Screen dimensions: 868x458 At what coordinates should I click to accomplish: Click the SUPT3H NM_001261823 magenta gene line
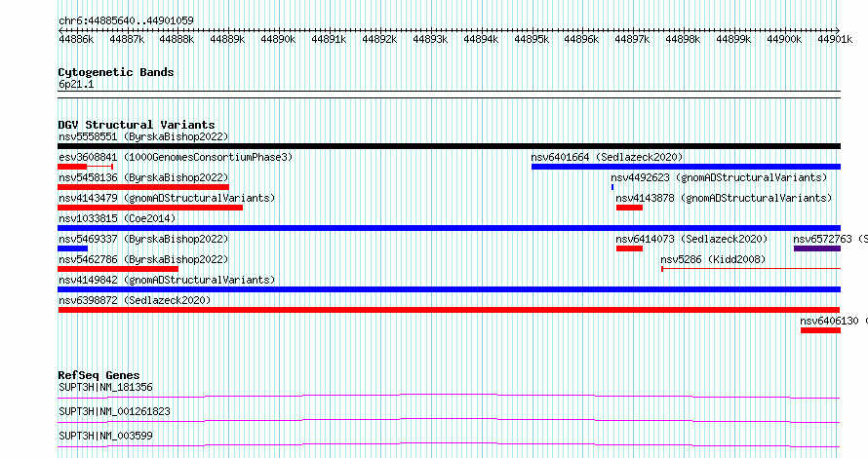449,420
